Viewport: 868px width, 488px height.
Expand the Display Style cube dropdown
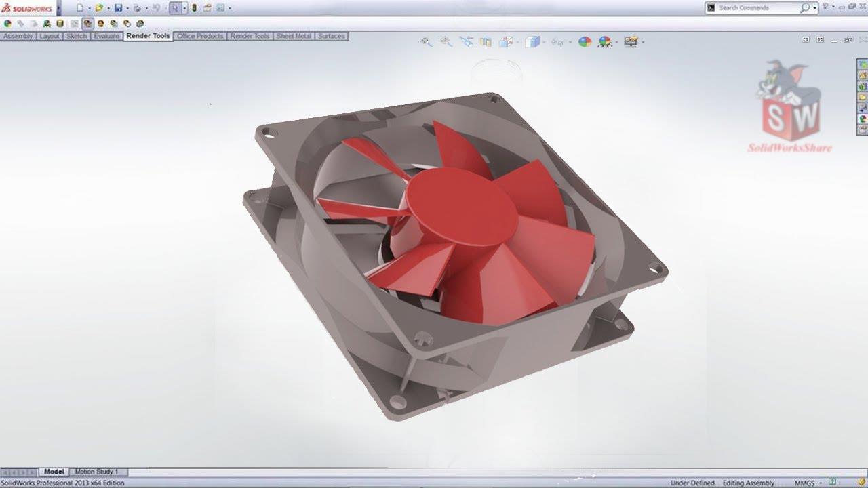544,42
